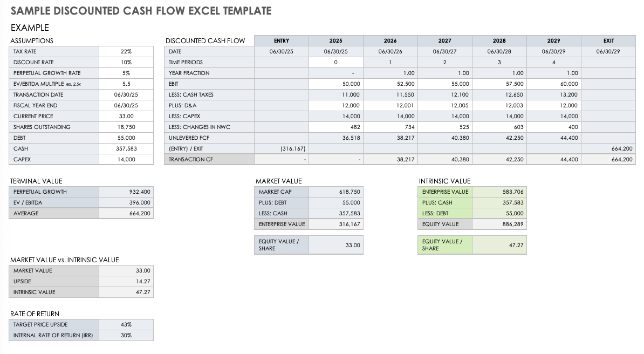This screenshot has width=644, height=354.
Task: Select the Internal Rate of Return 30% cell
Action: [126, 335]
